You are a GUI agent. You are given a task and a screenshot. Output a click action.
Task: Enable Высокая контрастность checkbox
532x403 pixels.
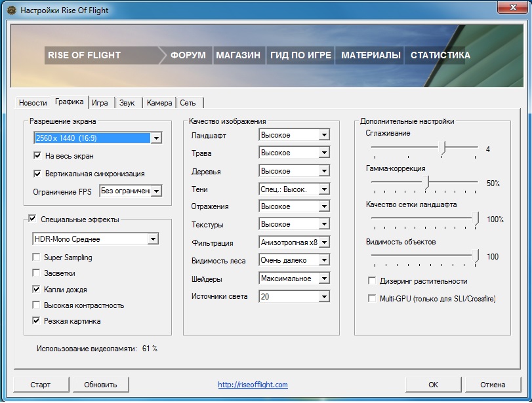click(36, 305)
